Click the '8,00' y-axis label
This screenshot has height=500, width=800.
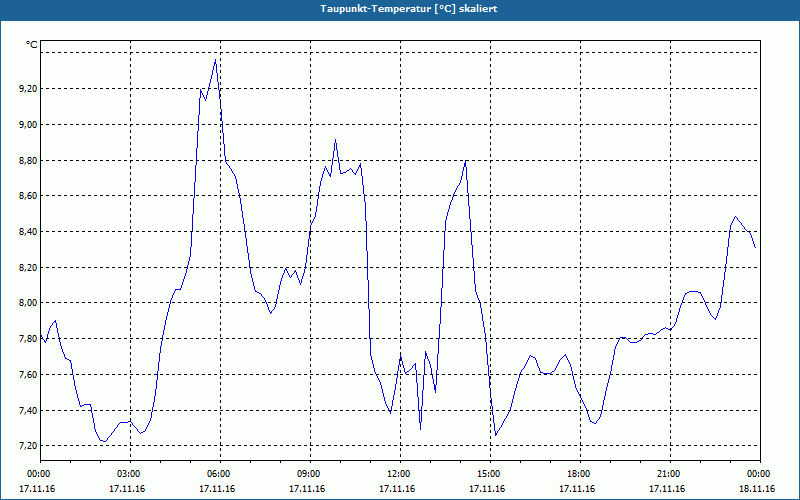tap(28, 303)
